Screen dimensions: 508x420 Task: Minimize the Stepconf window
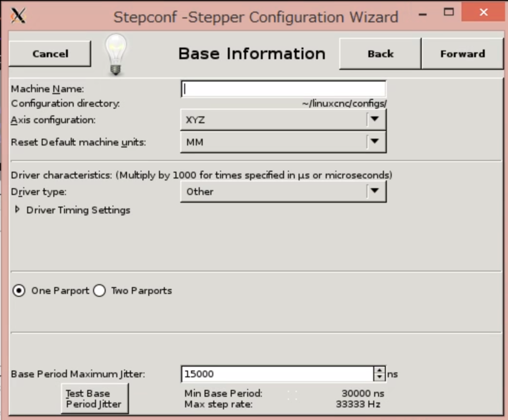click(422, 14)
